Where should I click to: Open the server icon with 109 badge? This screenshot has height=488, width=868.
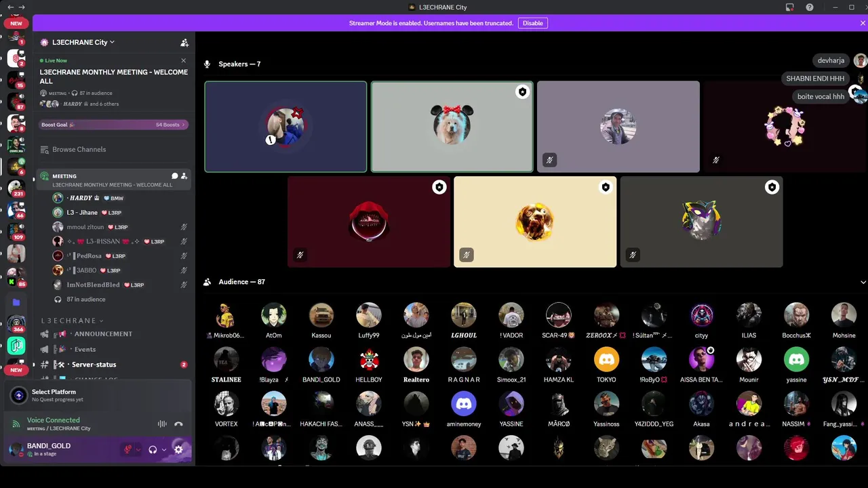pyautogui.click(x=16, y=231)
